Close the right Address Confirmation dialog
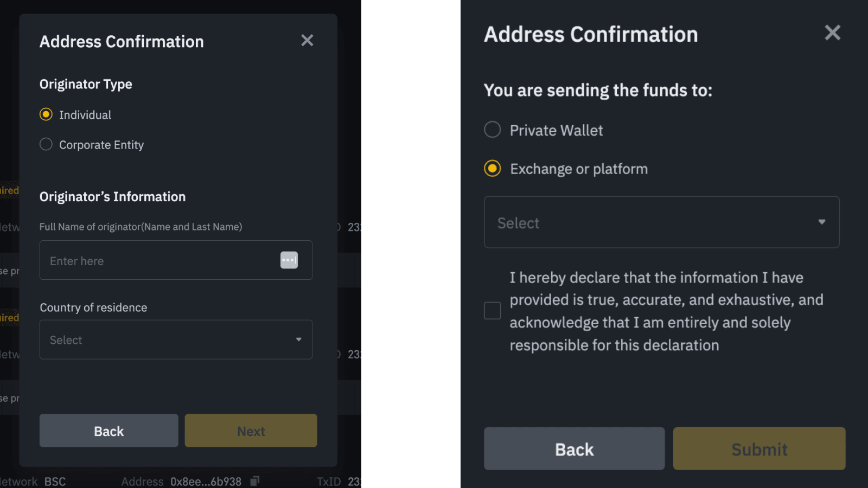This screenshot has height=488, width=868. [832, 33]
